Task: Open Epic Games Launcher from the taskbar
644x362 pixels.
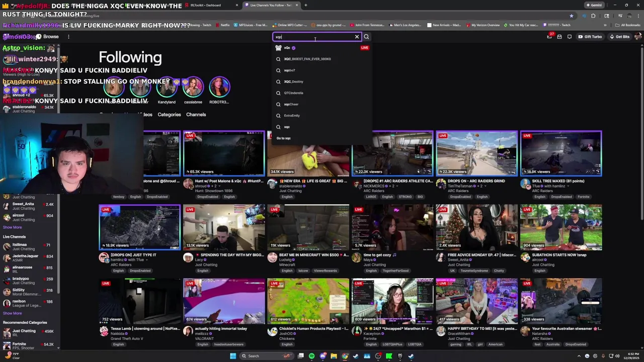Action: click(x=400, y=356)
